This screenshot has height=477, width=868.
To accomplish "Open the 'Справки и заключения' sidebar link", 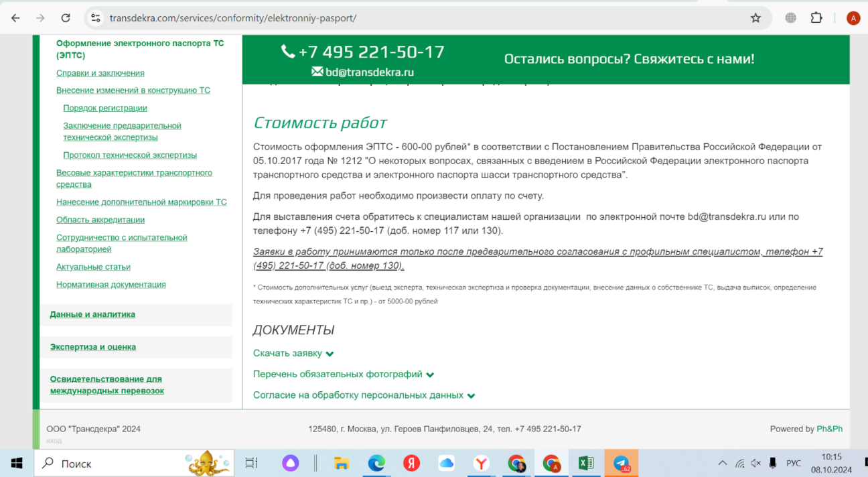I will click(100, 73).
